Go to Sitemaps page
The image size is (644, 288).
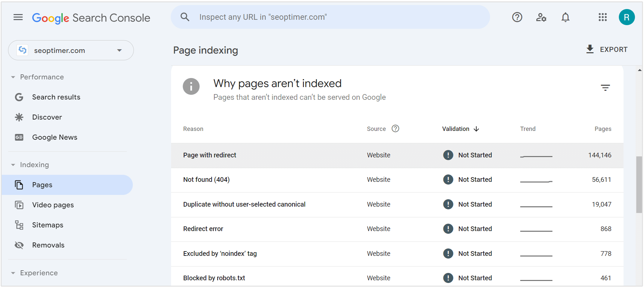48,225
